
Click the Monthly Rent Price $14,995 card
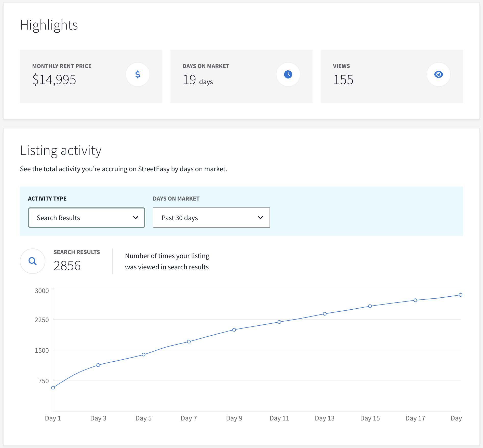(91, 76)
